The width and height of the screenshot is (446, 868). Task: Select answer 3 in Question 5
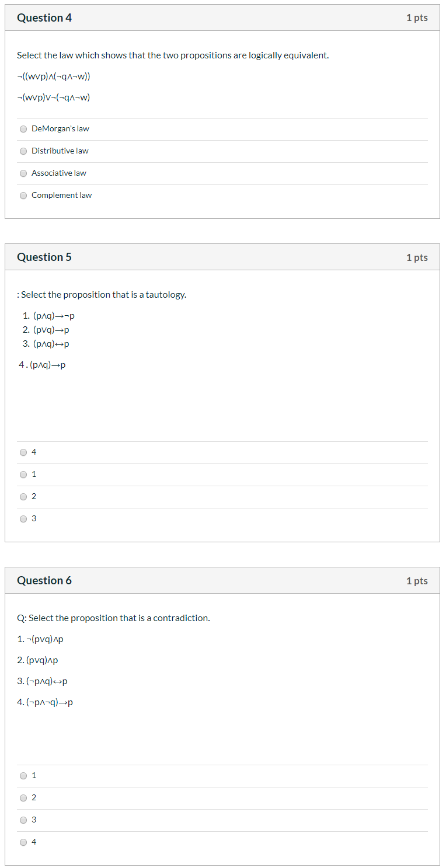pyautogui.click(x=23, y=518)
